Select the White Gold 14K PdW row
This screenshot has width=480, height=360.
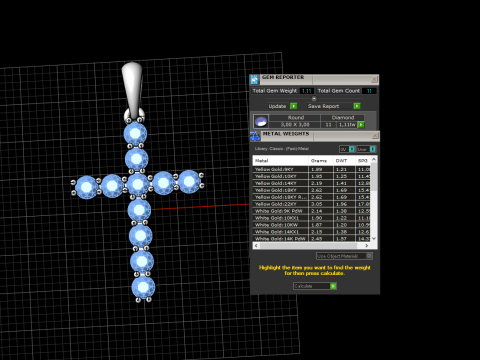coord(312,239)
